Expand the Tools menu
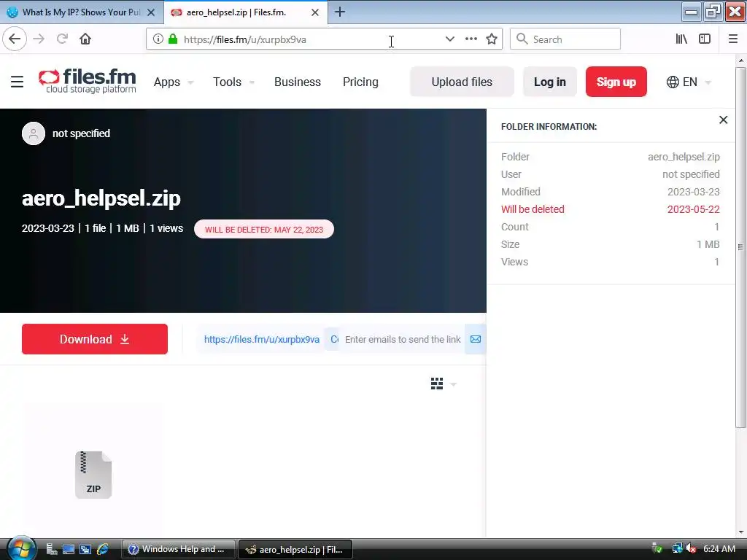 click(x=233, y=82)
